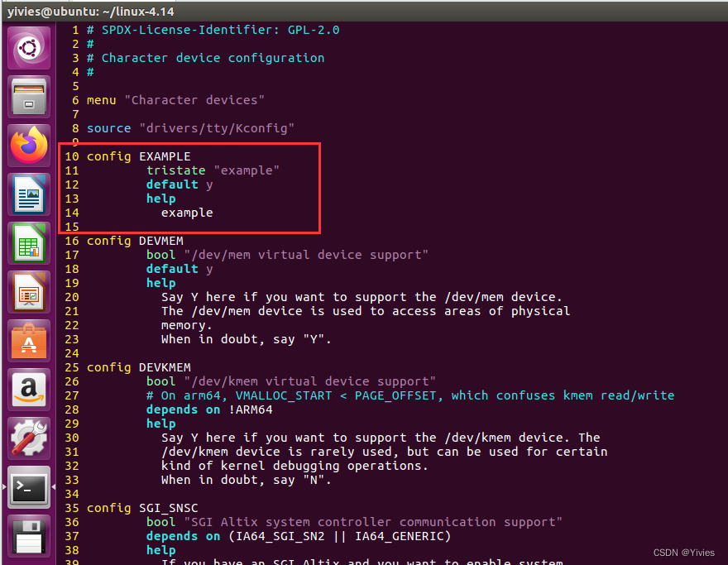The width and height of the screenshot is (728, 565).
Task: Click the floppy disk icon in dock
Action: (x=29, y=536)
